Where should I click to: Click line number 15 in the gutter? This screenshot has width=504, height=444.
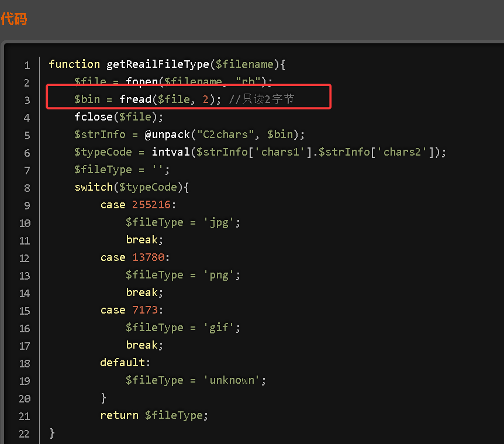(x=25, y=311)
